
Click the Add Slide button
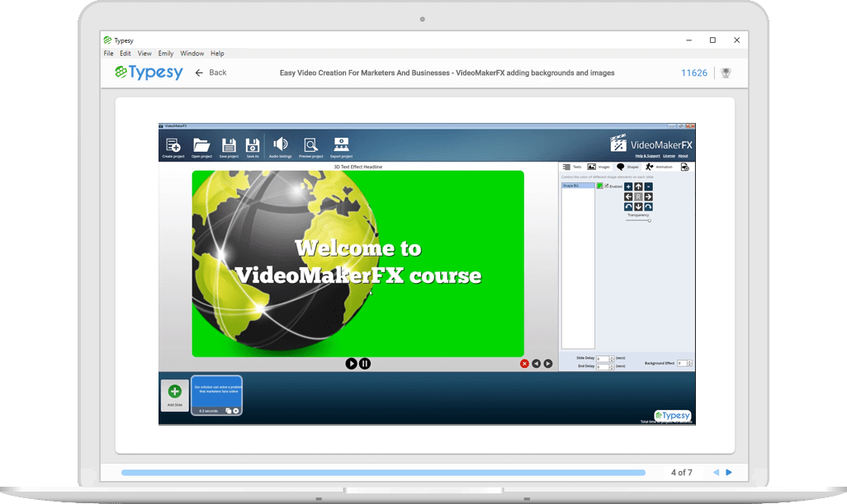174,395
